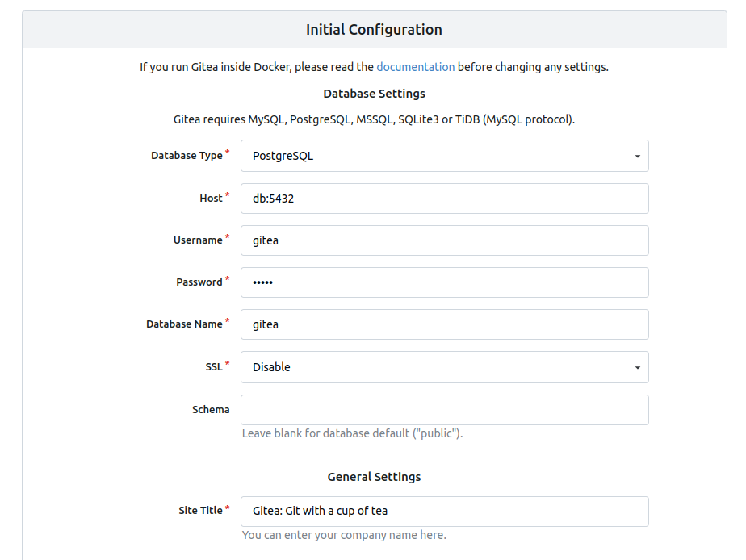Focus the Username input field
746x560 pixels.
tap(444, 240)
